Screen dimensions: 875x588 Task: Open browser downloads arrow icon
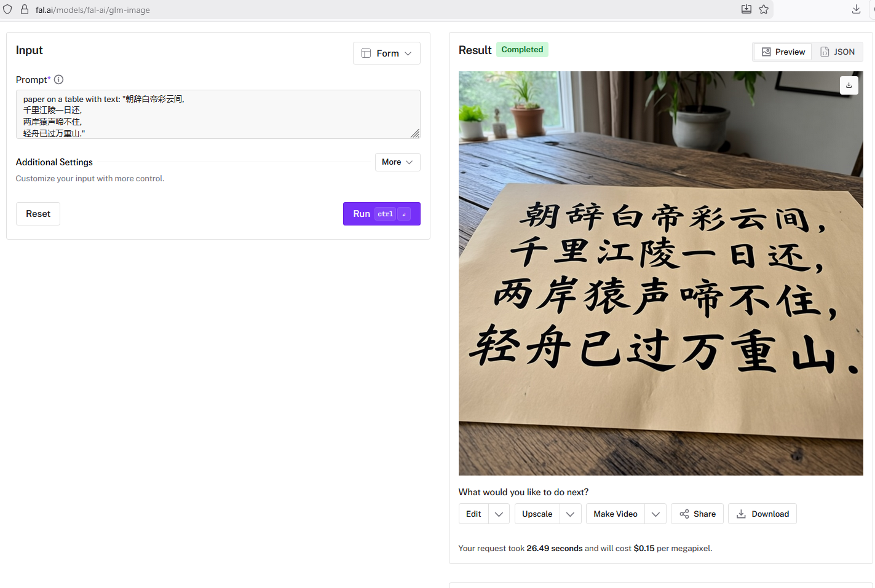click(x=856, y=9)
